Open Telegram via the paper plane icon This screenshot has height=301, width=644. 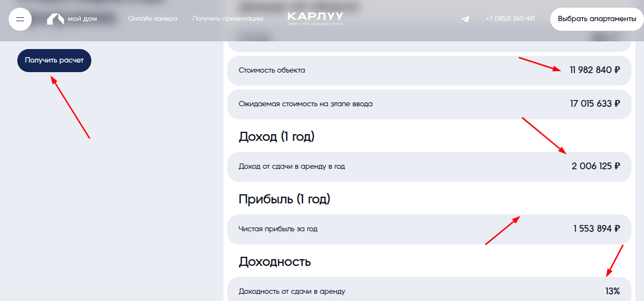pyautogui.click(x=465, y=19)
